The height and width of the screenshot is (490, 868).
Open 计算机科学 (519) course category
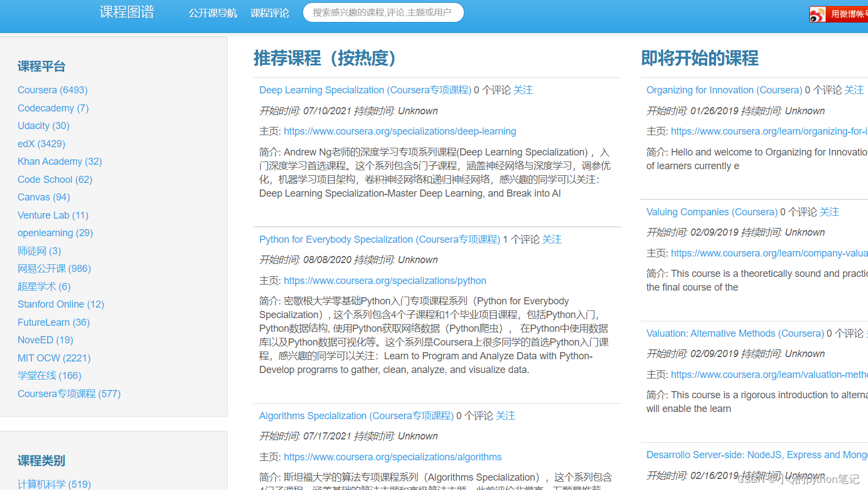(x=54, y=484)
